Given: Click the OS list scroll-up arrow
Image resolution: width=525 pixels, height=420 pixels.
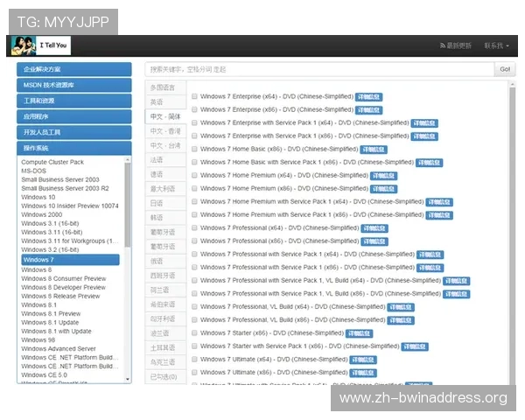Looking at the screenshot, I should click(128, 160).
